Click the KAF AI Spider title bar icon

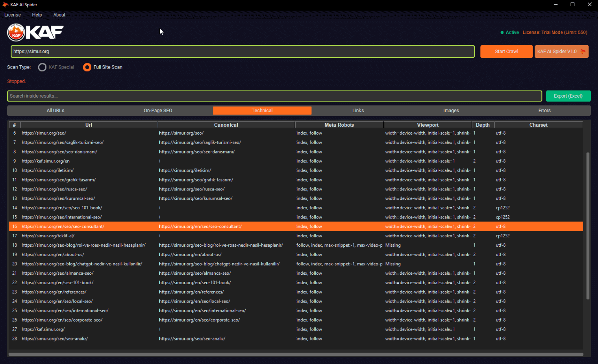point(5,5)
